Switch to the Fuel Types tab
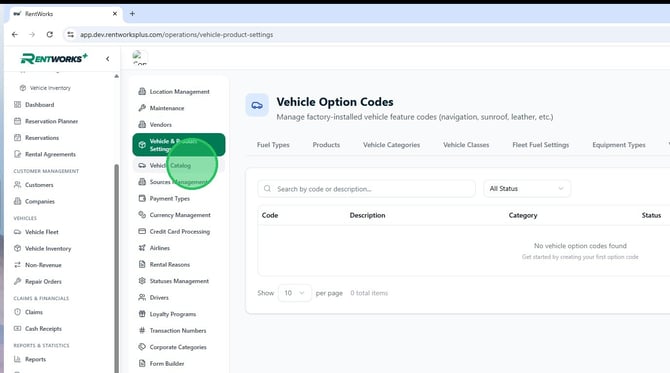Viewport: 670px width, 373px height. point(273,145)
